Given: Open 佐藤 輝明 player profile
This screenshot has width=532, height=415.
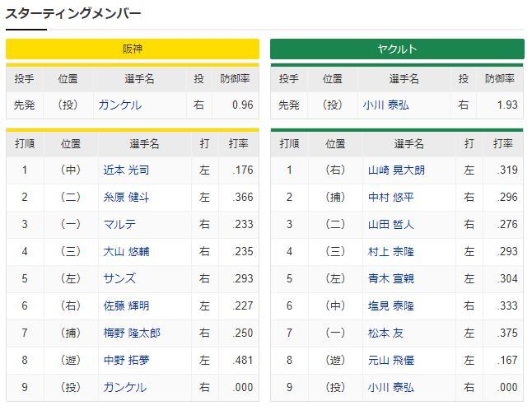Looking at the screenshot, I should coord(126,305).
